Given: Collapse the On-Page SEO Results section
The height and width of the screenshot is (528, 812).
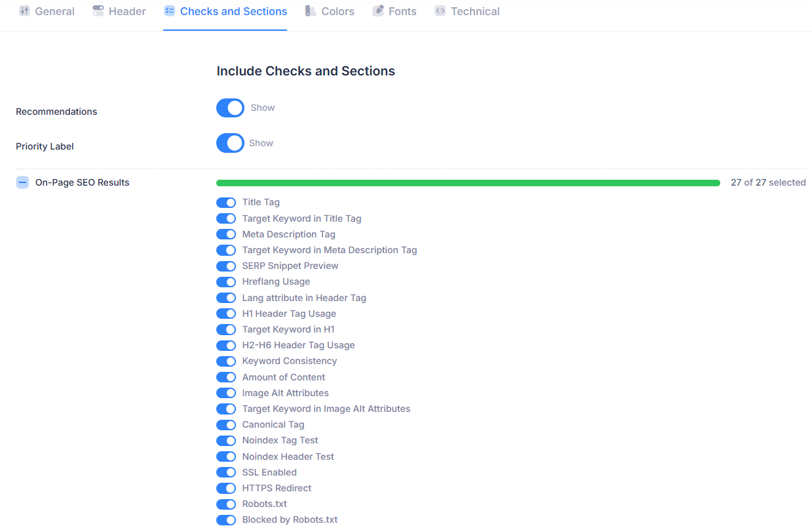Looking at the screenshot, I should 22,182.
